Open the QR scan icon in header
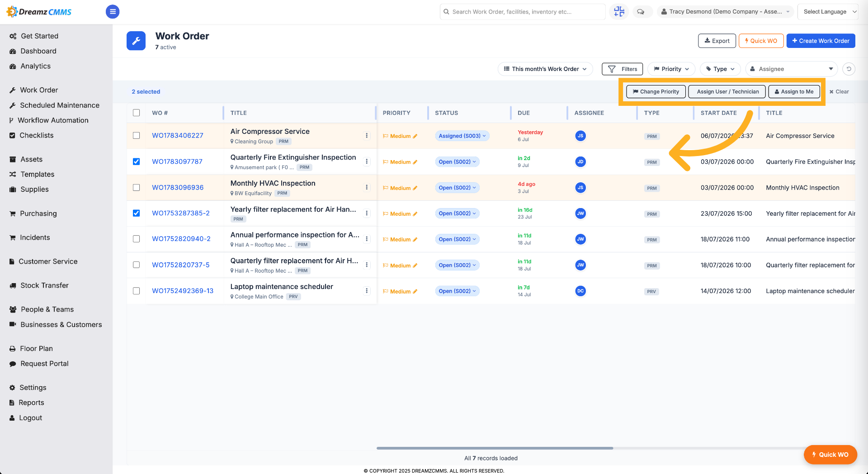868x474 pixels. (x=619, y=12)
